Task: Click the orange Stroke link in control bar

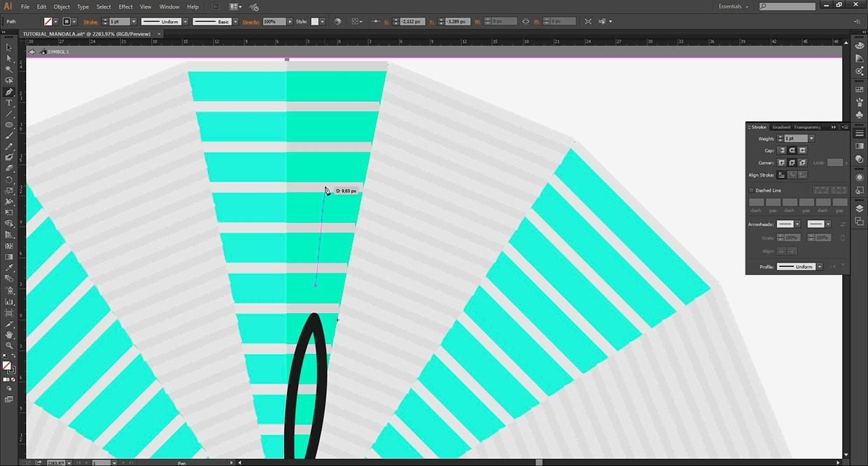Action: click(90, 22)
